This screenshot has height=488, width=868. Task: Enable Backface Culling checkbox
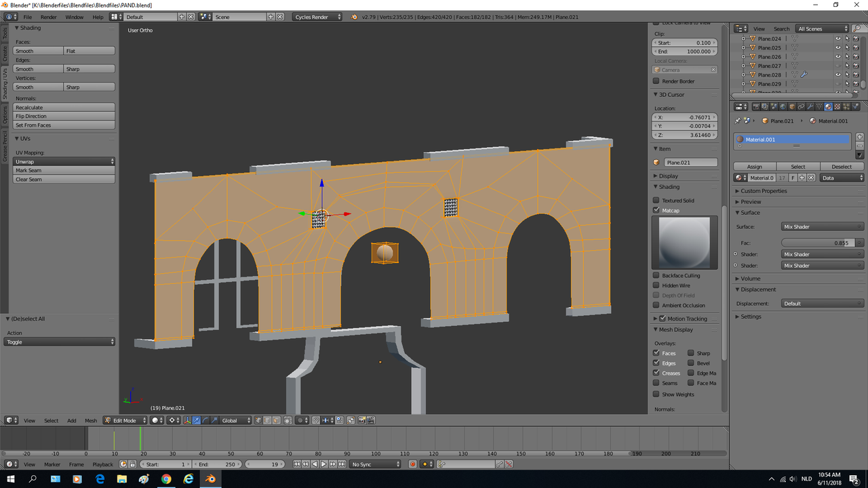tap(656, 275)
